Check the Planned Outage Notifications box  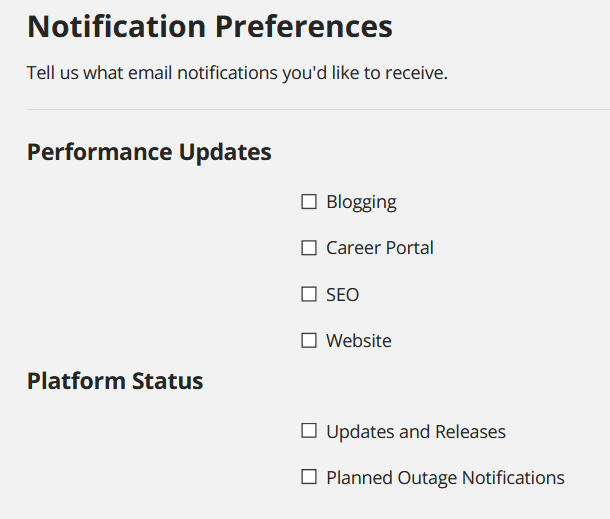(x=309, y=477)
